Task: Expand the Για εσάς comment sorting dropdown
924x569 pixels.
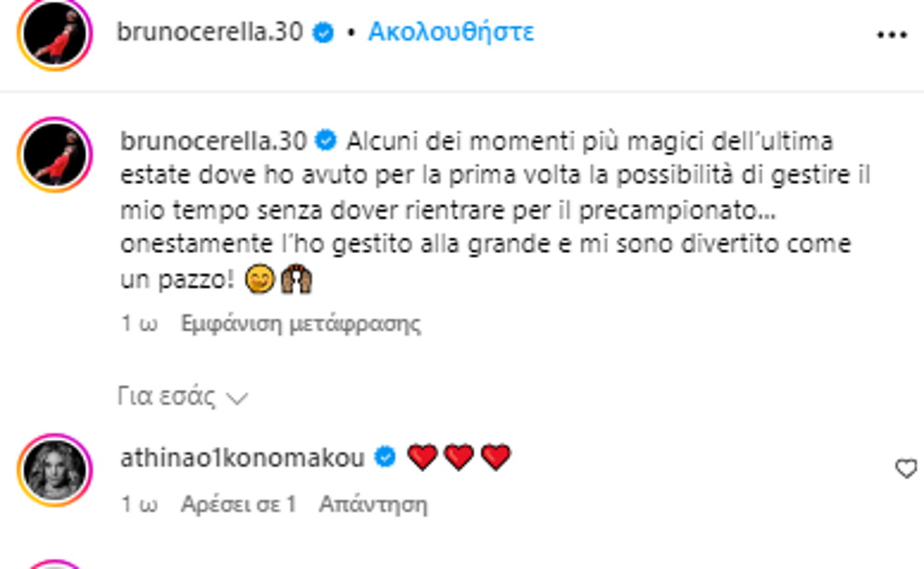Action: 183,396
